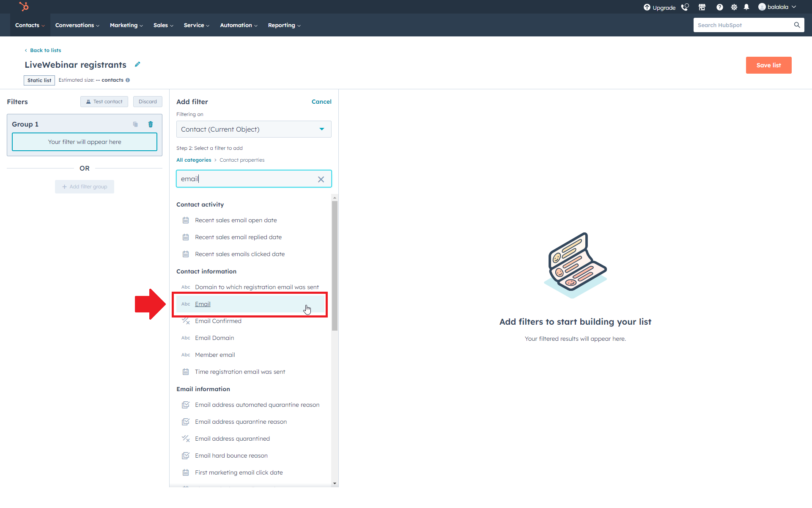Click the filter list scrollbar down arrow
The height and width of the screenshot is (508, 812).
[x=335, y=483]
